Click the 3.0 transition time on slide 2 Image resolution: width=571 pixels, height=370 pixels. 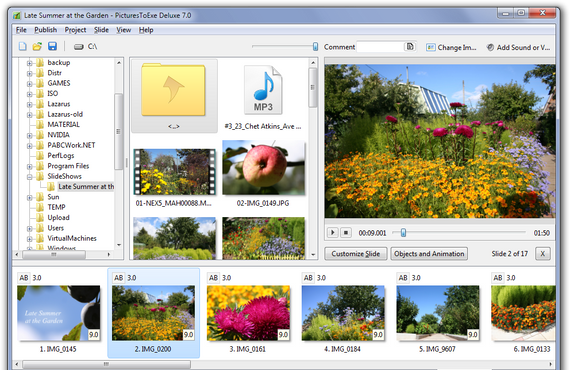(x=131, y=278)
